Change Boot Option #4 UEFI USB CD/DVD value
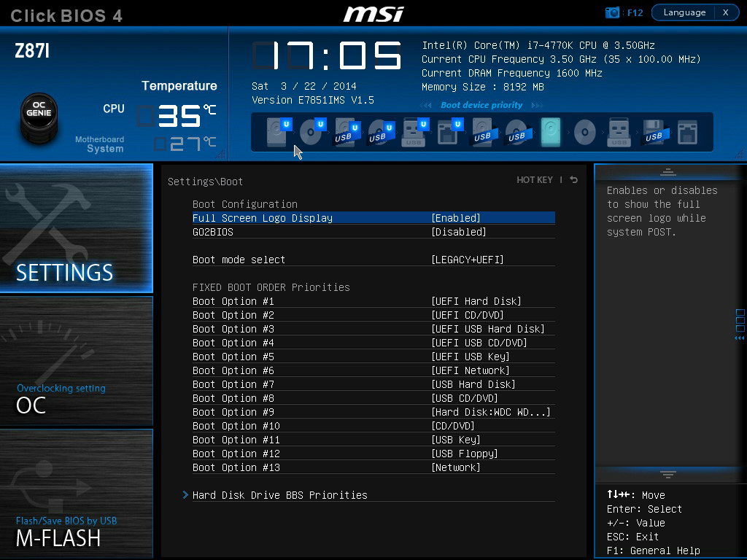 [479, 343]
